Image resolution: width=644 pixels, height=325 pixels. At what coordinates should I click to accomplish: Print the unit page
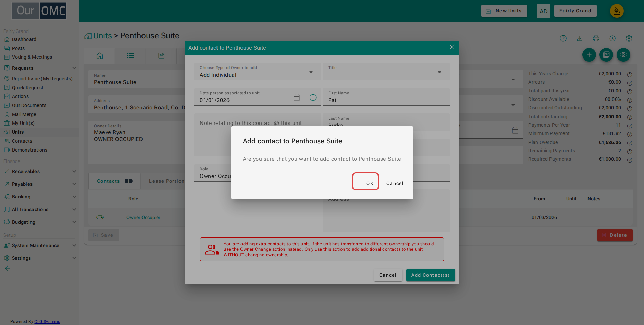596,38
